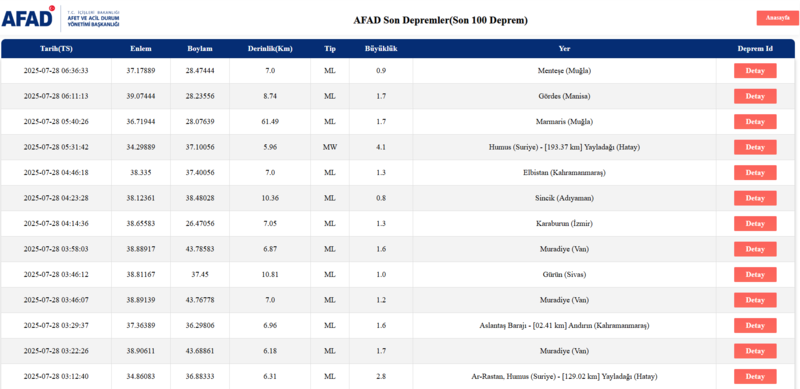
Task: Open Detay for Gördes (Manisa) earthquake
Action: pos(755,96)
